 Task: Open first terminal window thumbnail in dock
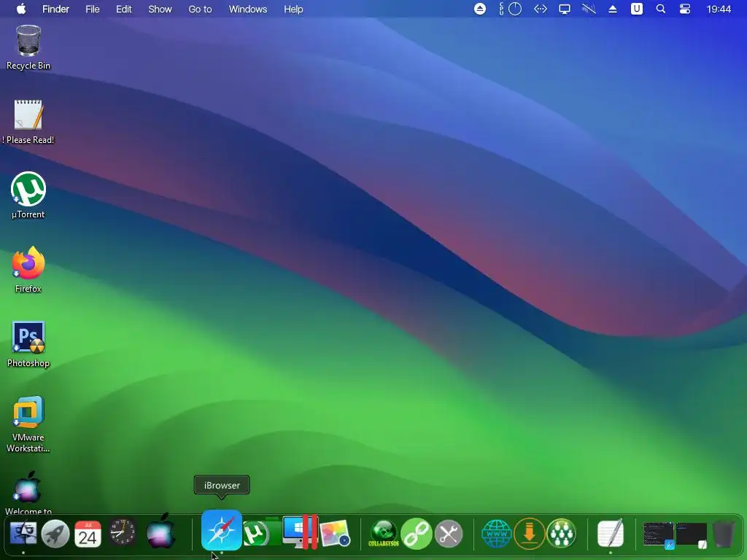[659, 534]
